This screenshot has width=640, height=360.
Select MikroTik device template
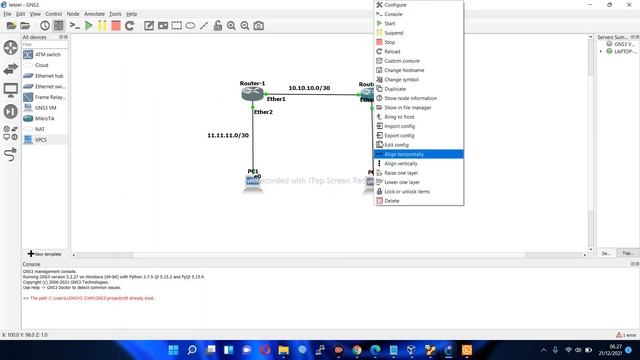tap(44, 118)
